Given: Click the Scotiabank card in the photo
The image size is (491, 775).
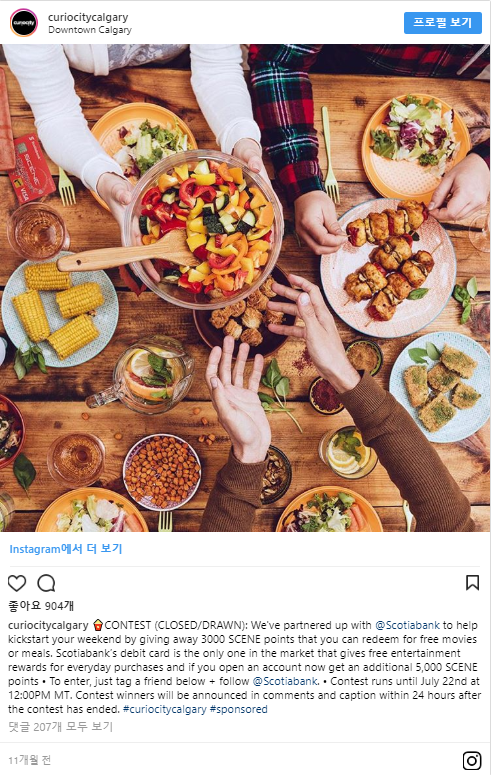Looking at the screenshot, I should [x=33, y=169].
